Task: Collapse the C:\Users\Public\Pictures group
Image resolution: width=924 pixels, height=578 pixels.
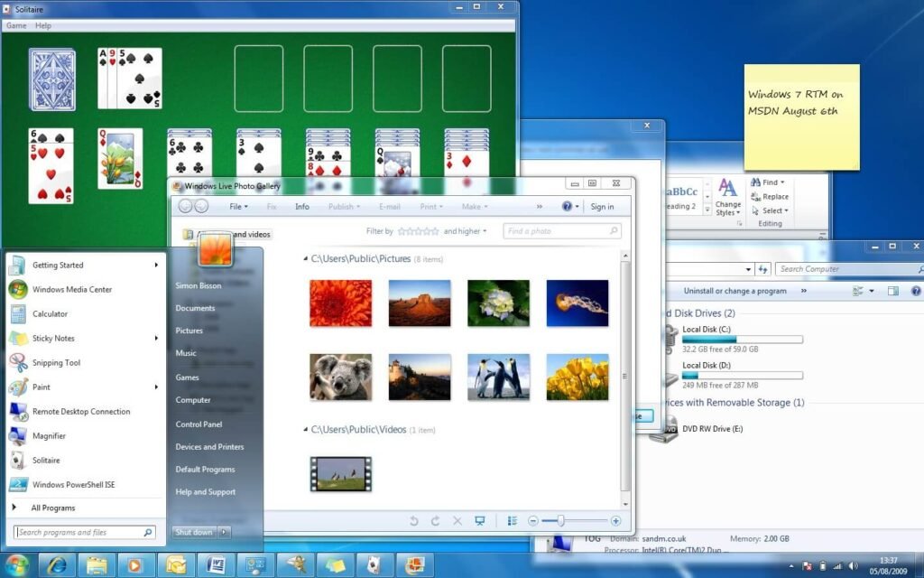Action: point(305,258)
